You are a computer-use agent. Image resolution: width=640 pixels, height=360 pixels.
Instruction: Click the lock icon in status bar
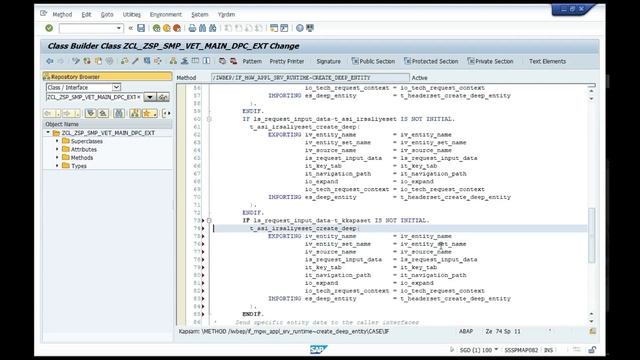(592, 350)
